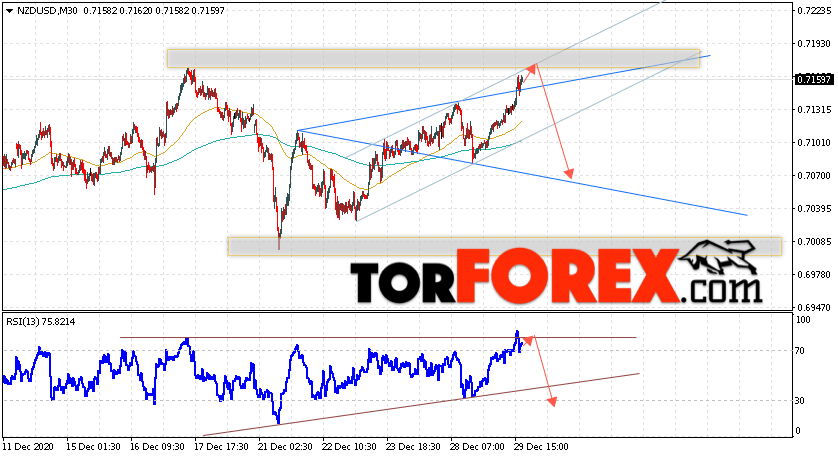Image resolution: width=838 pixels, height=458 pixels.
Task: Select the 17 Dec 17:30 time label
Action: click(x=221, y=446)
